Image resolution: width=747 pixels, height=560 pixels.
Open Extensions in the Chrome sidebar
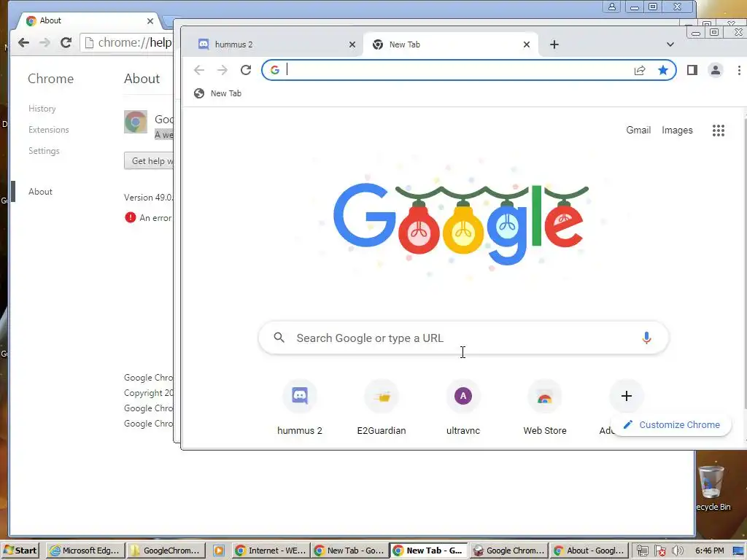49,130
